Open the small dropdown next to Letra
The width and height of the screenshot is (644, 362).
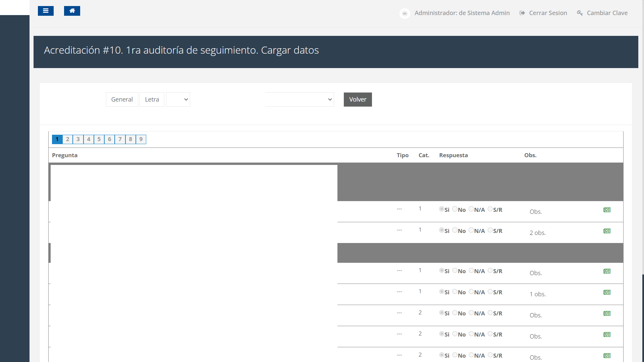pyautogui.click(x=178, y=100)
